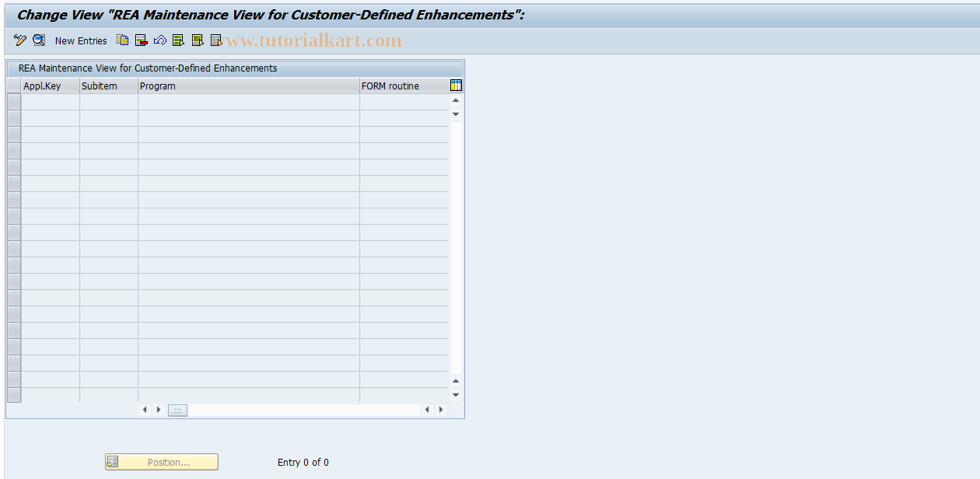
Task: Click the 'Entry 0 of 0' status text
Action: pyautogui.click(x=303, y=463)
